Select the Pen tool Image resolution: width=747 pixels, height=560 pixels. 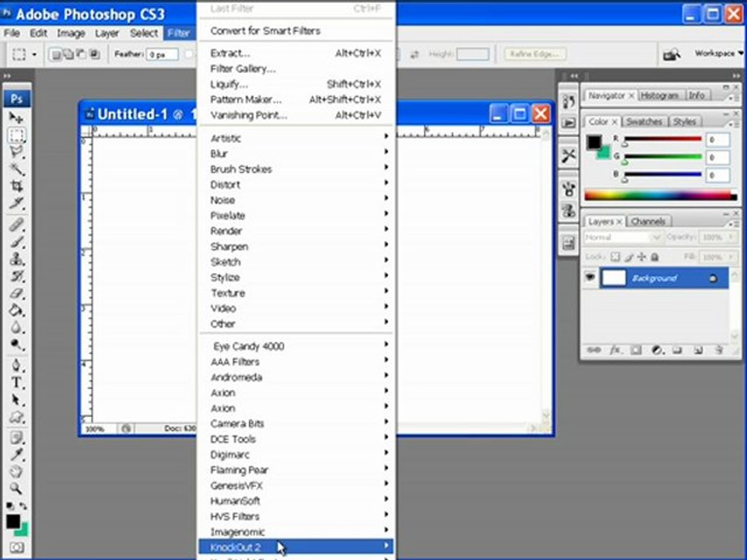point(16,366)
